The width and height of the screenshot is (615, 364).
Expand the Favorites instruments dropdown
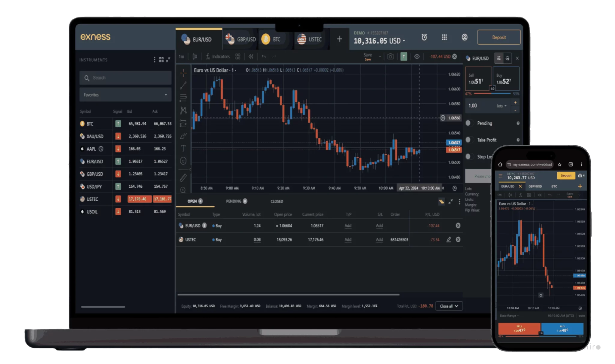pyautogui.click(x=126, y=95)
